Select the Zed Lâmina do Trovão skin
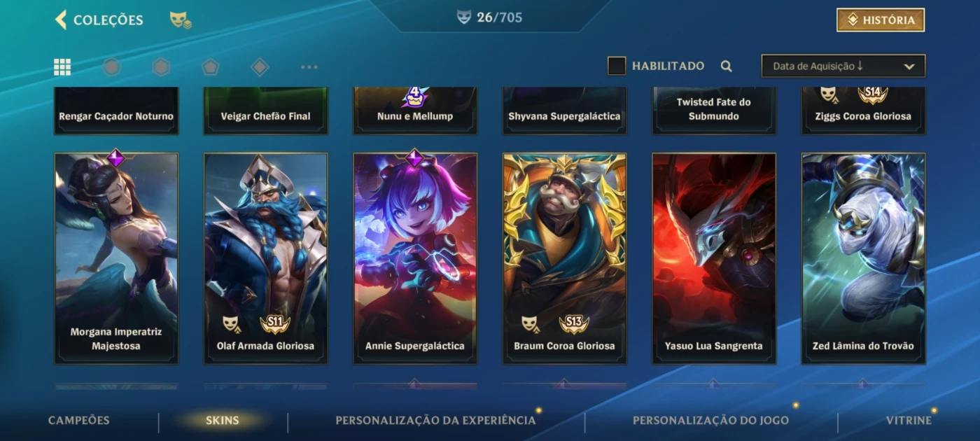Viewport: 980px width, 441px height. [x=863, y=258]
